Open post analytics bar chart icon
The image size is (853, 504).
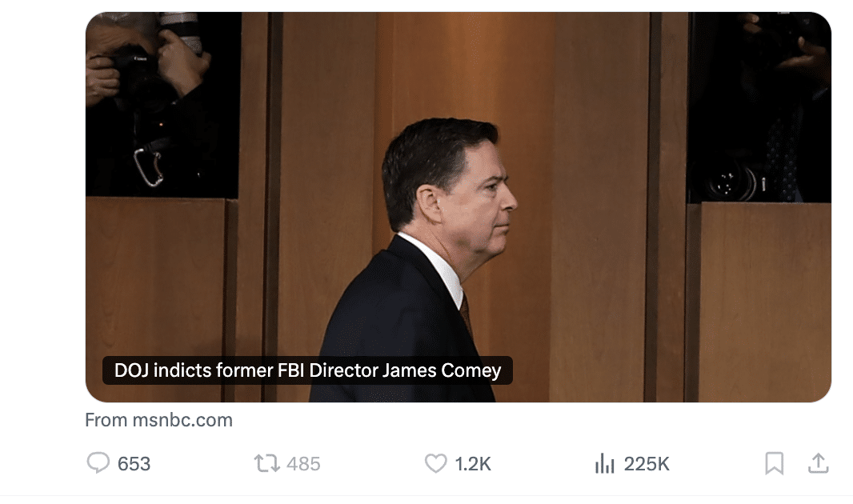604,463
